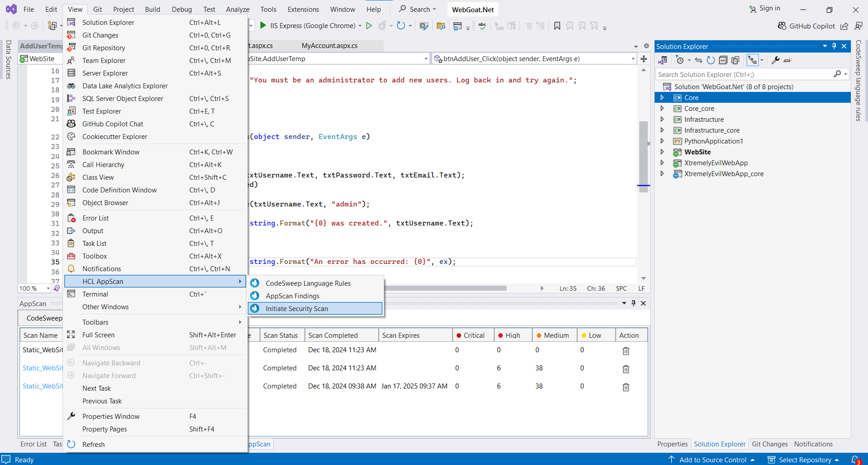
Task: Click Show All Files icon in Solution Explorer
Action: 735,60
